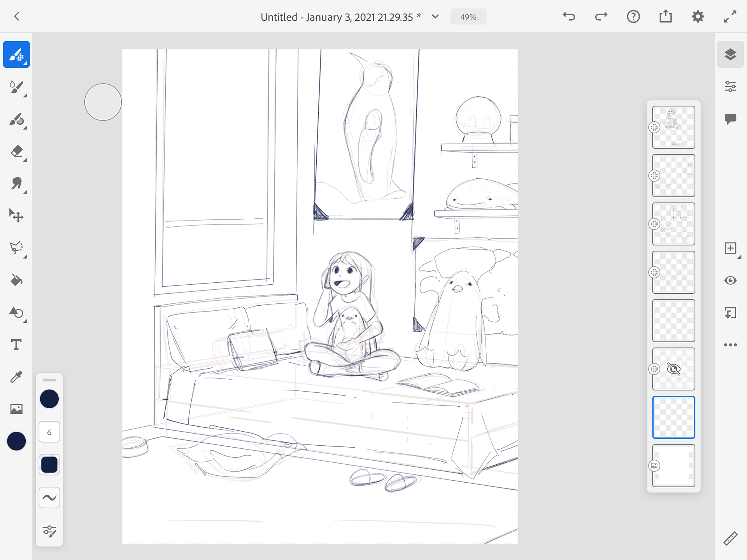Select the top layer thumbnail with girl sketch

[673, 127]
